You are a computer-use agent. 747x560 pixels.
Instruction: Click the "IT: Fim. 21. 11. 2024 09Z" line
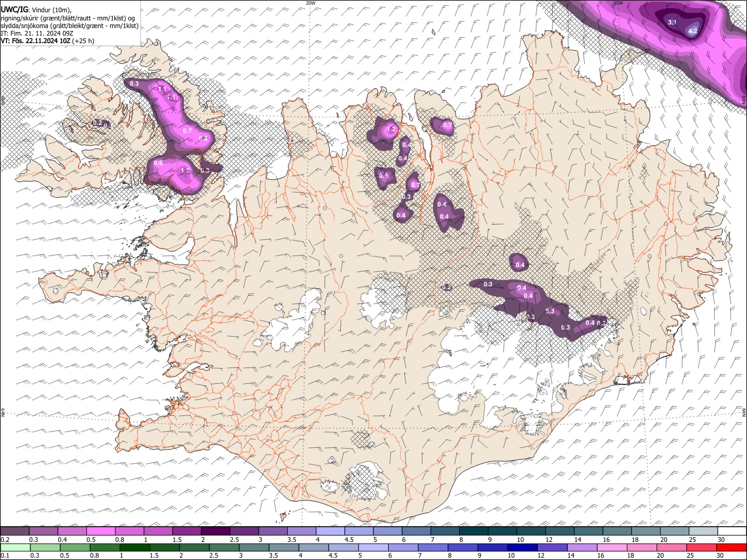37,33
